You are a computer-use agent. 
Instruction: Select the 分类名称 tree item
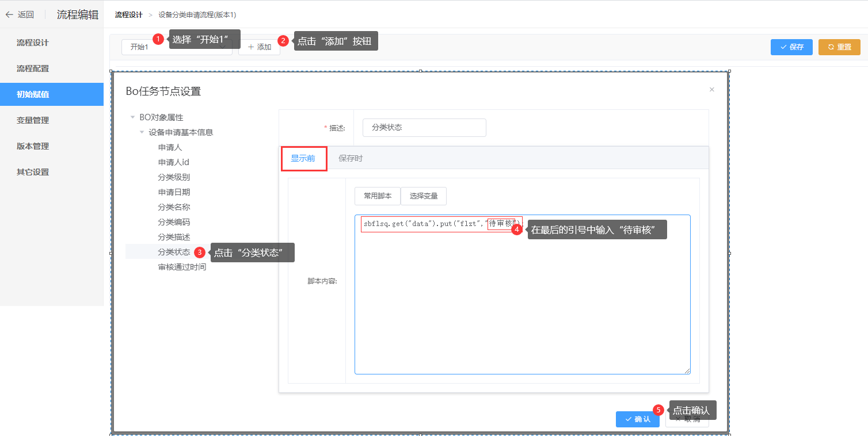point(174,207)
